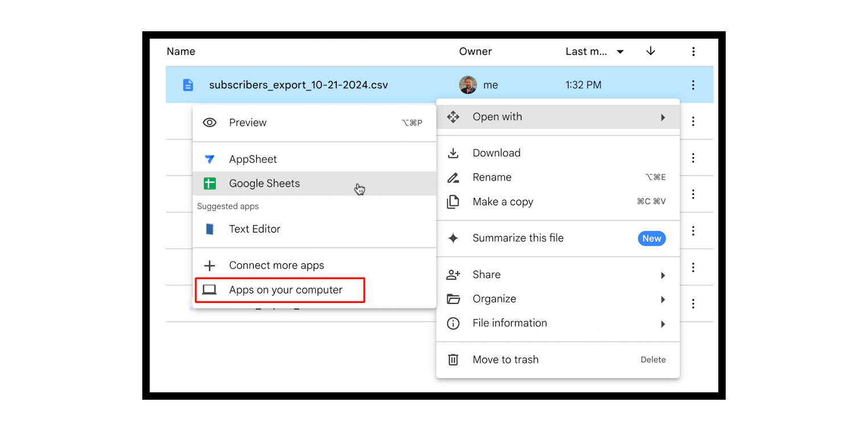Select File information from the menu

pos(509,323)
